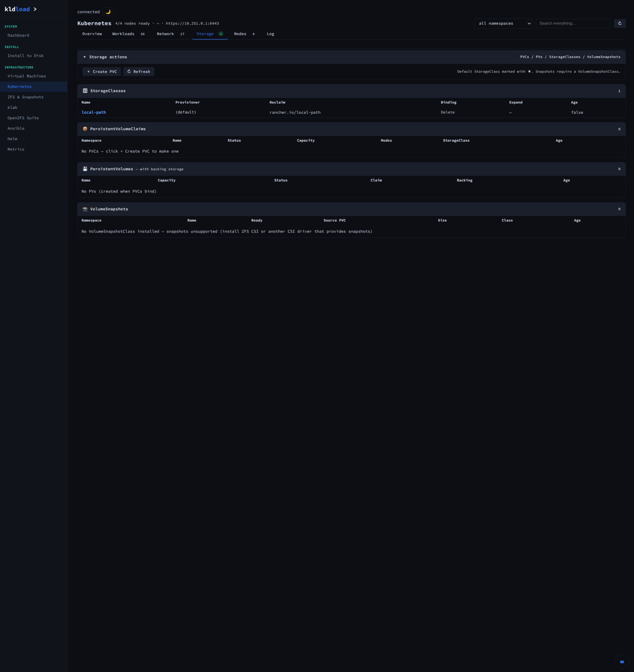Click the VolumeSnapshots camera icon
Viewport: 634px width, 672px height.
(x=85, y=209)
